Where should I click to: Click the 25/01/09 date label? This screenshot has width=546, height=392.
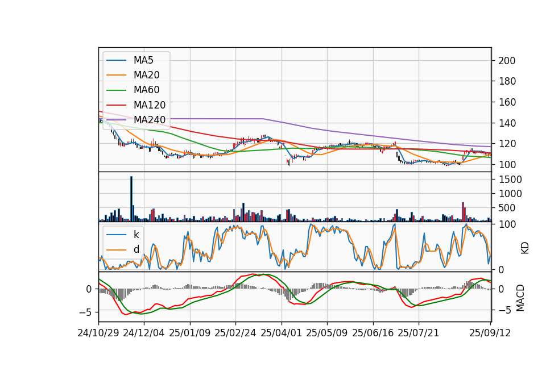tap(190, 333)
